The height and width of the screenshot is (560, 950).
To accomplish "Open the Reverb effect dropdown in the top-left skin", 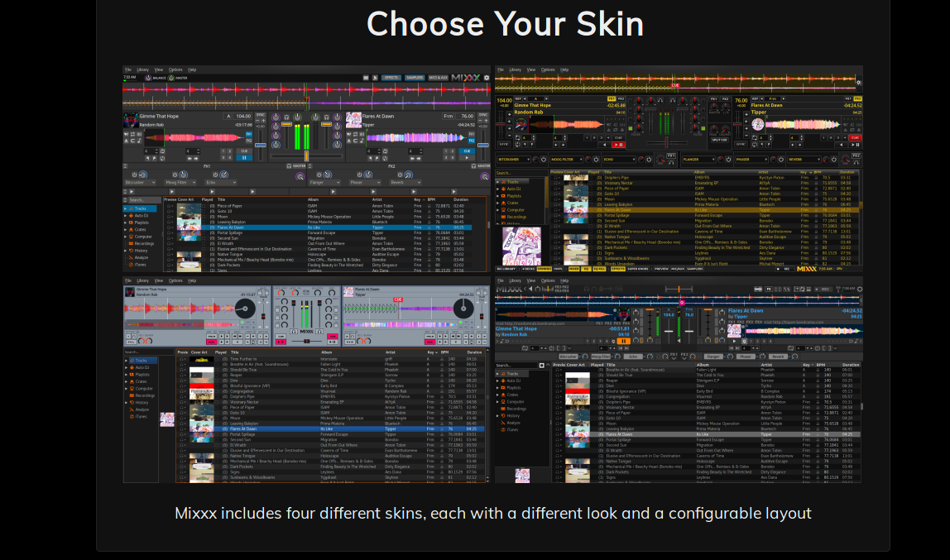I will click(404, 182).
